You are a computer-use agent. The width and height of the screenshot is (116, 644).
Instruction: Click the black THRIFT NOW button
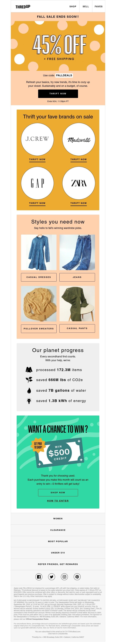(58, 93)
